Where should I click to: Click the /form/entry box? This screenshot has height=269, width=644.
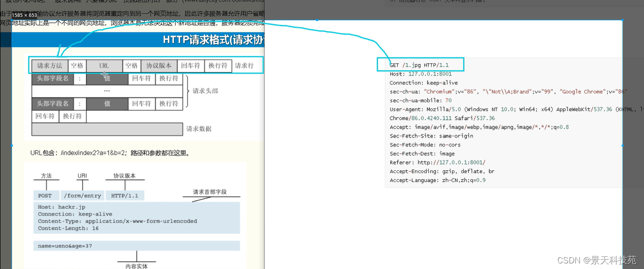coord(82,195)
